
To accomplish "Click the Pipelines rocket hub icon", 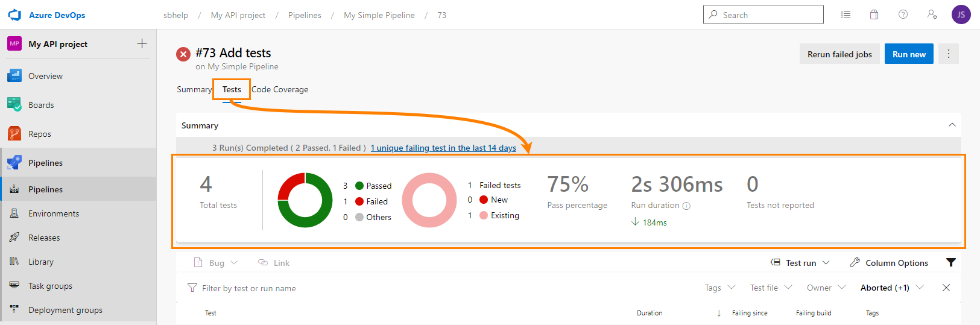I will pyautogui.click(x=14, y=162).
